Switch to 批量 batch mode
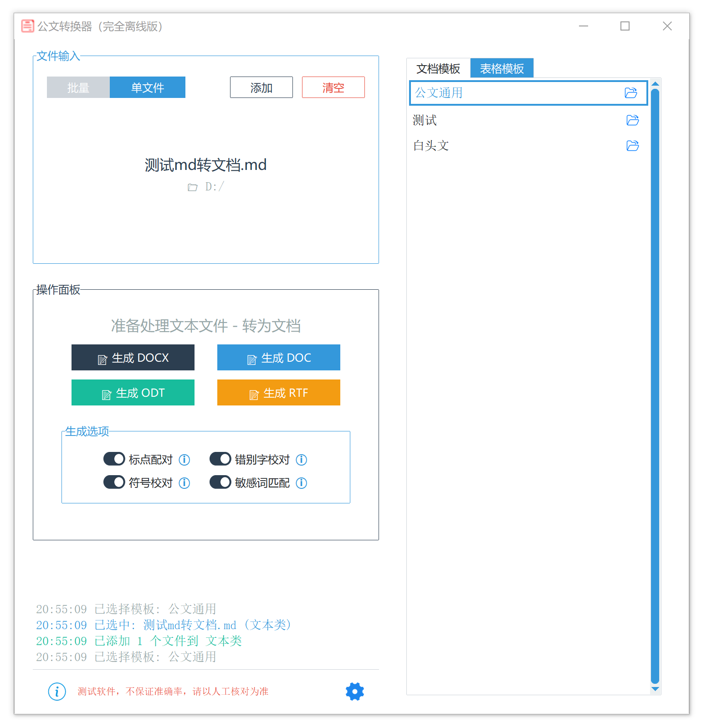This screenshot has width=707, height=728. coord(78,87)
